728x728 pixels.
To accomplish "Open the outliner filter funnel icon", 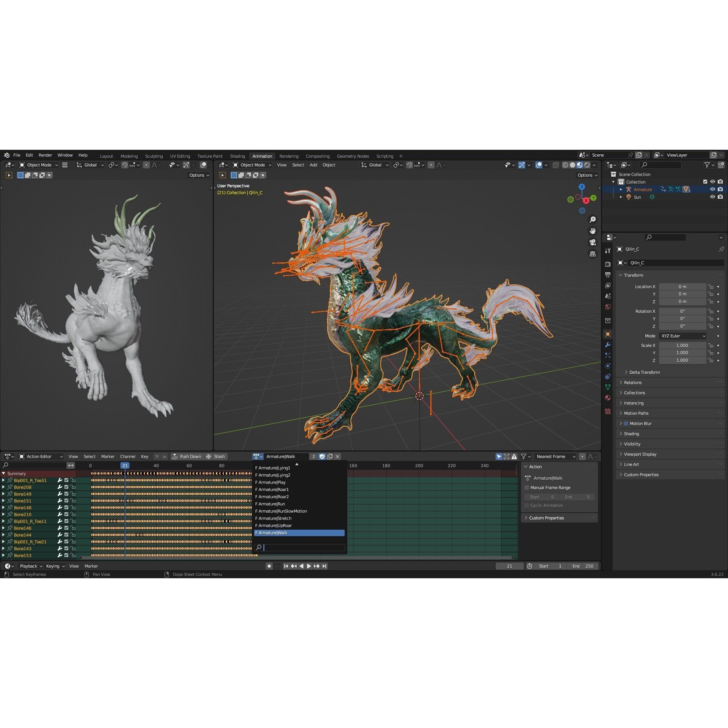I will pos(708,165).
